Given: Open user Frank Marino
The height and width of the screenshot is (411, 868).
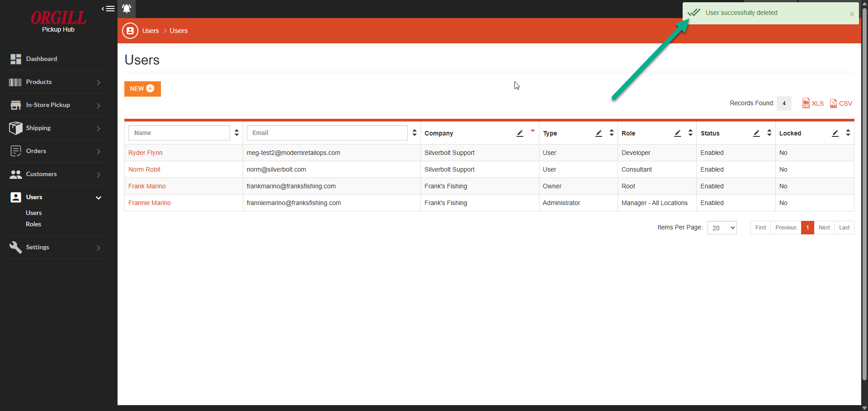Looking at the screenshot, I should click(x=147, y=186).
